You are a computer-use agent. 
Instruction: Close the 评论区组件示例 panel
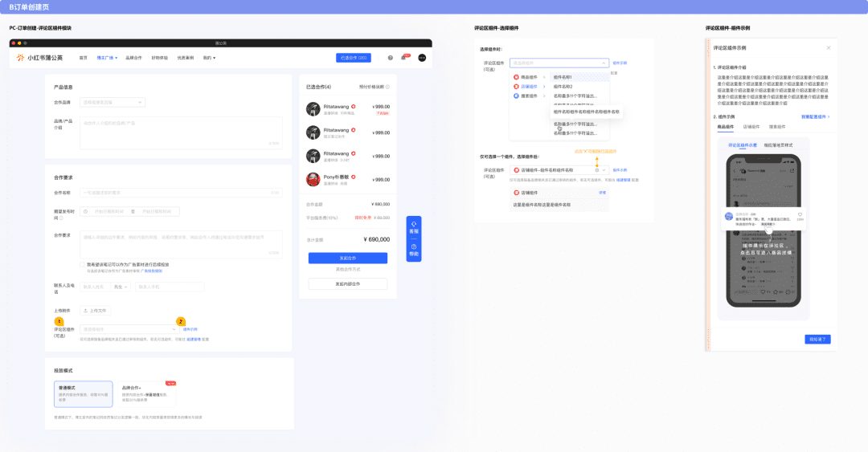coord(828,48)
